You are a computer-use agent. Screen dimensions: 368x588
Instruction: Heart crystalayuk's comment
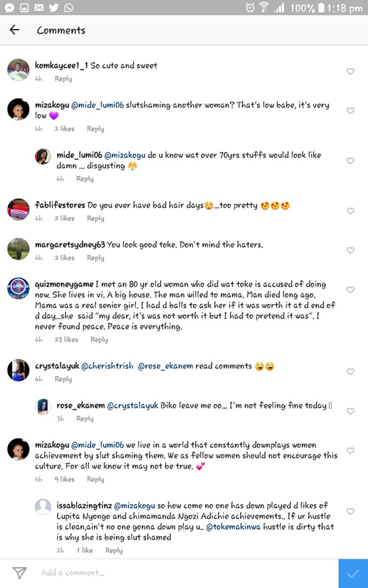click(x=351, y=372)
